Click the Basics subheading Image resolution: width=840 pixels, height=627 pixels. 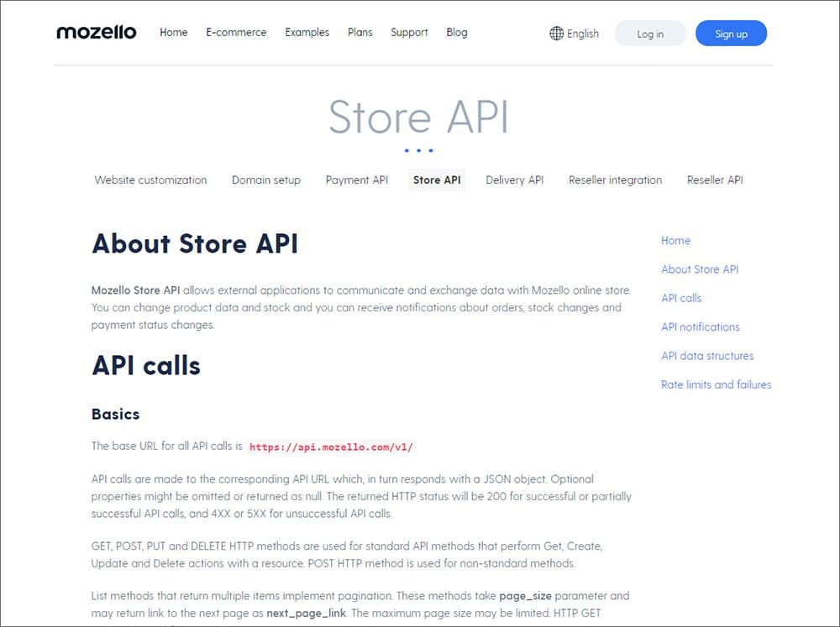(x=116, y=414)
